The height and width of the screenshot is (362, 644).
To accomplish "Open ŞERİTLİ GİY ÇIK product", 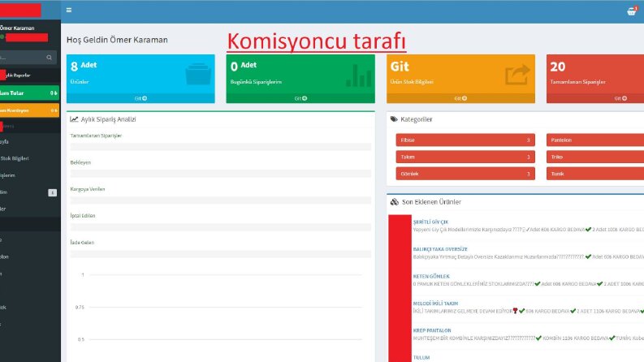I will (x=430, y=222).
